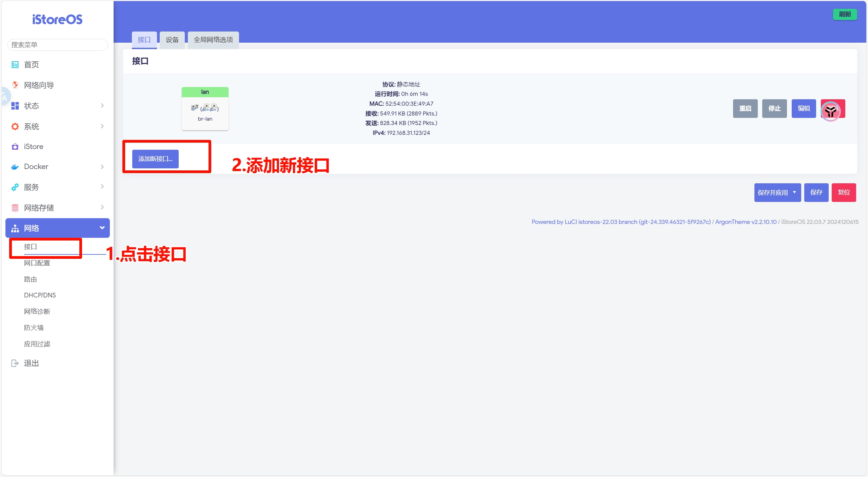The width and height of the screenshot is (868, 477).
Task: Click the home dashboard icon
Action: pyautogui.click(x=15, y=64)
